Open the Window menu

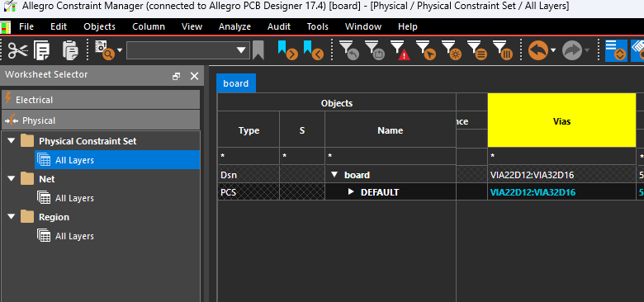(363, 26)
